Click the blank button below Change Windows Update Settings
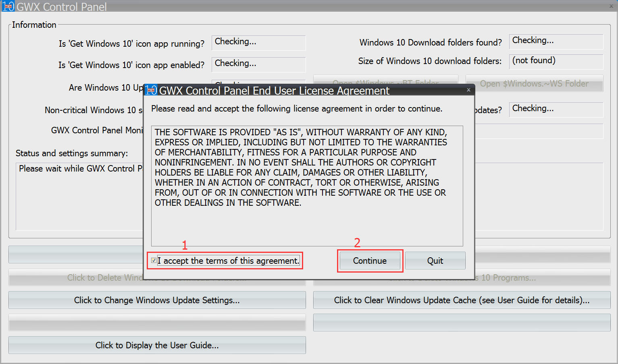Viewport: 618px width, 364px height. tap(157, 323)
